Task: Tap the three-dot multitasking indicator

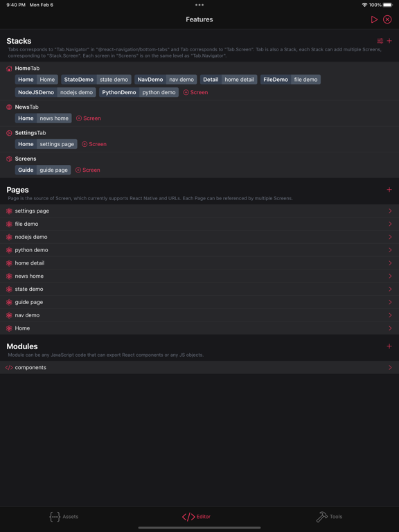Action: coord(199,5)
